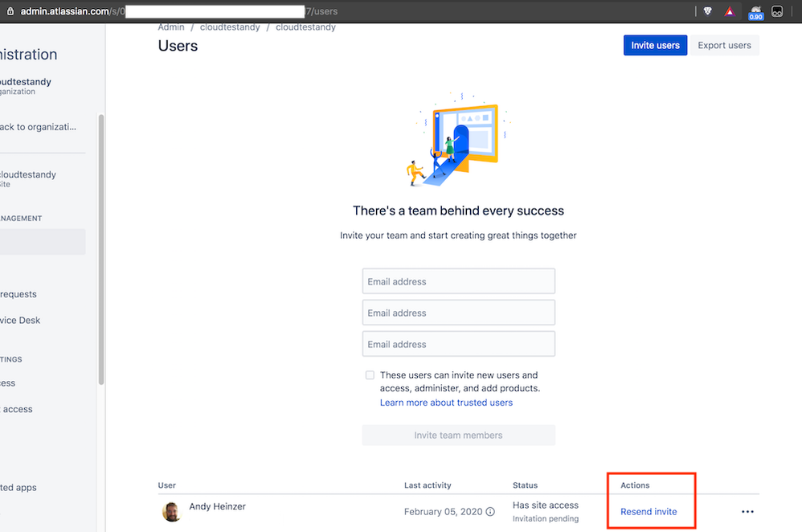Select the cloudtestandy site item in sidebar
This screenshot has width=802, height=532.
click(x=28, y=178)
